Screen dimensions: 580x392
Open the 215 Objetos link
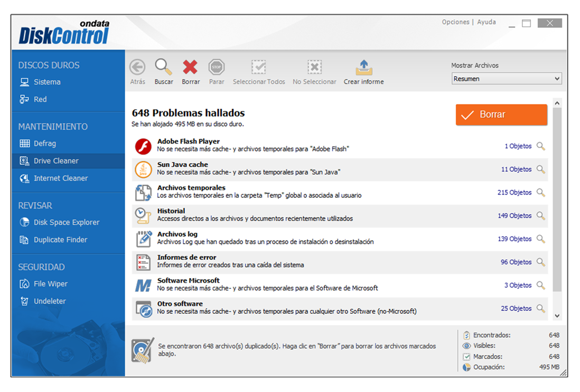(x=514, y=193)
